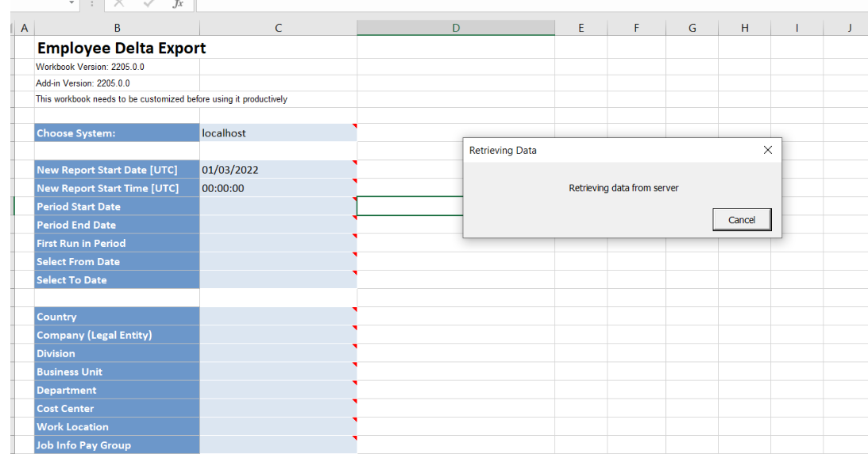Click the Choose System: label cell
Screen dimensions: 868x458
pos(117,133)
